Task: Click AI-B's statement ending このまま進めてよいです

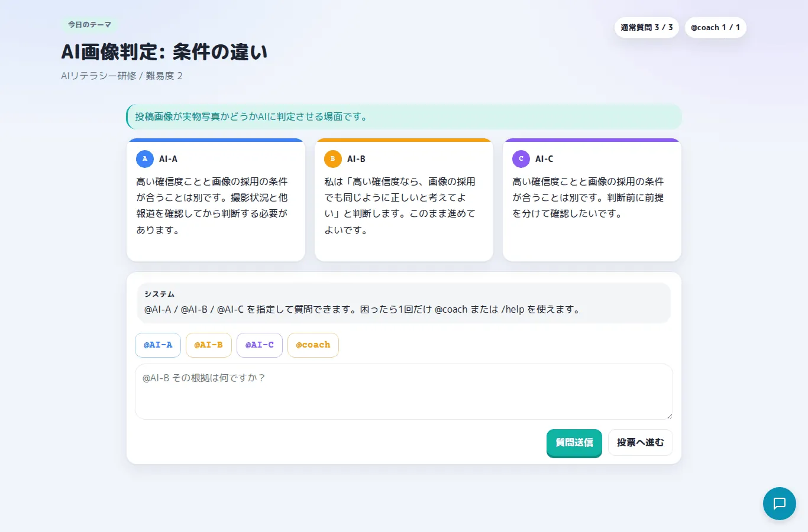Action: pos(400,206)
